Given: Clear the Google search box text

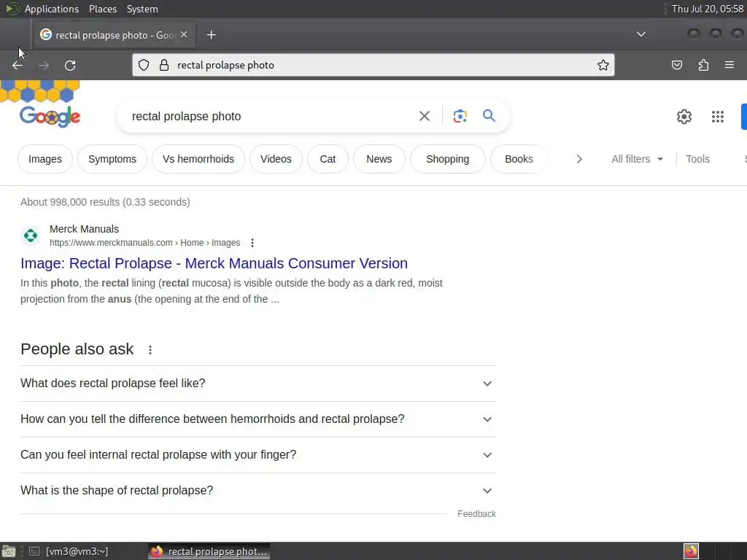Looking at the screenshot, I should point(424,116).
